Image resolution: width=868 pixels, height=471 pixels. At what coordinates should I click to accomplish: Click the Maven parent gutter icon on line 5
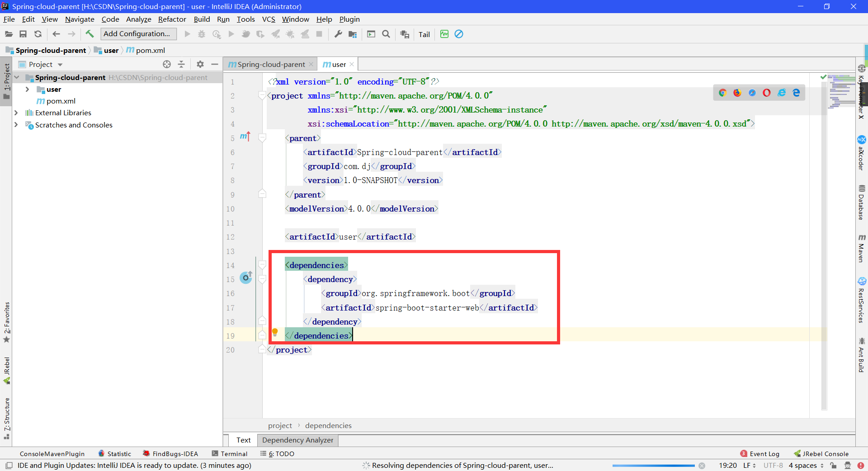(x=245, y=136)
